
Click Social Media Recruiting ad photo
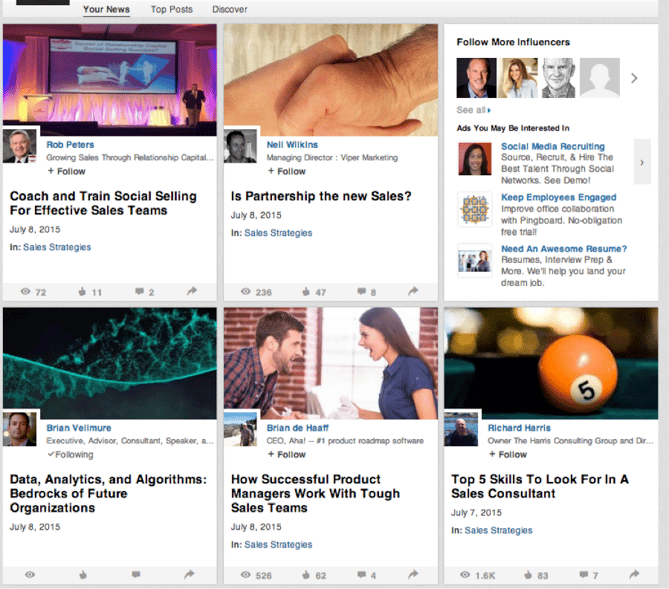tap(475, 159)
